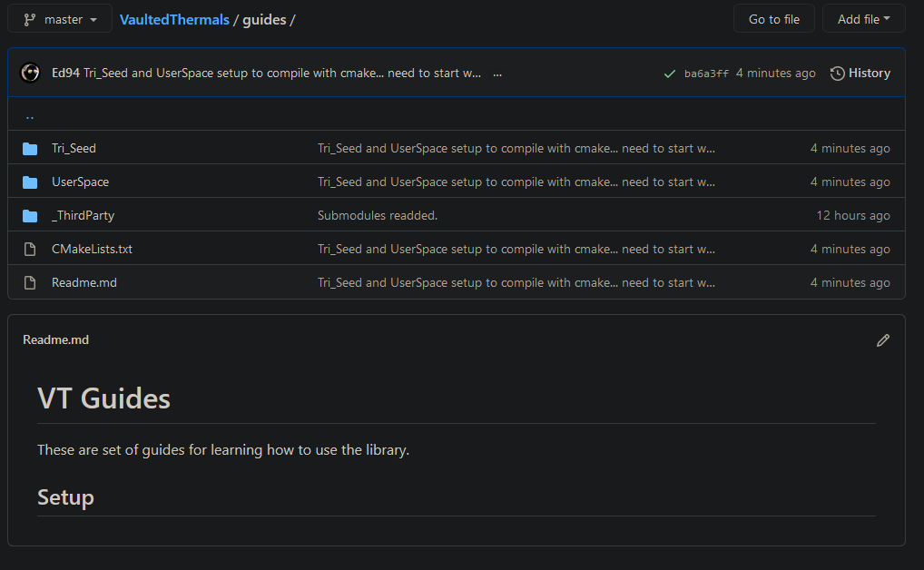The height and width of the screenshot is (570, 924).
Task: Click the _ThirdParty folder icon
Action: click(x=30, y=215)
